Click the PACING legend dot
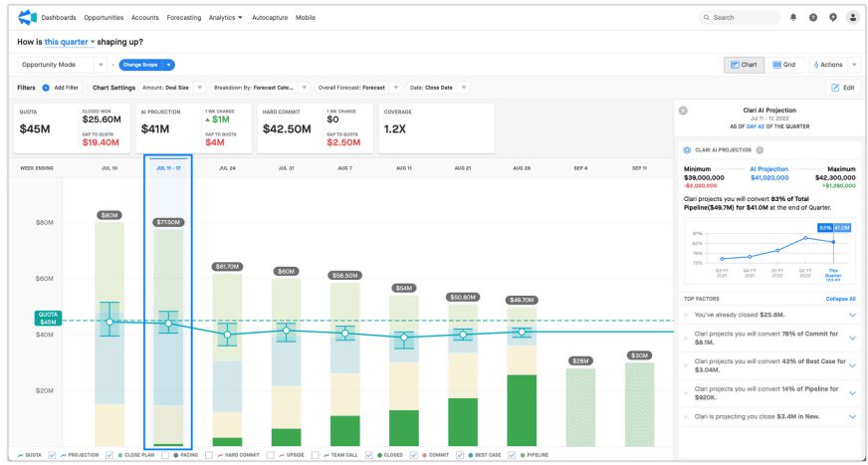The height and width of the screenshot is (465, 868). tap(175, 455)
